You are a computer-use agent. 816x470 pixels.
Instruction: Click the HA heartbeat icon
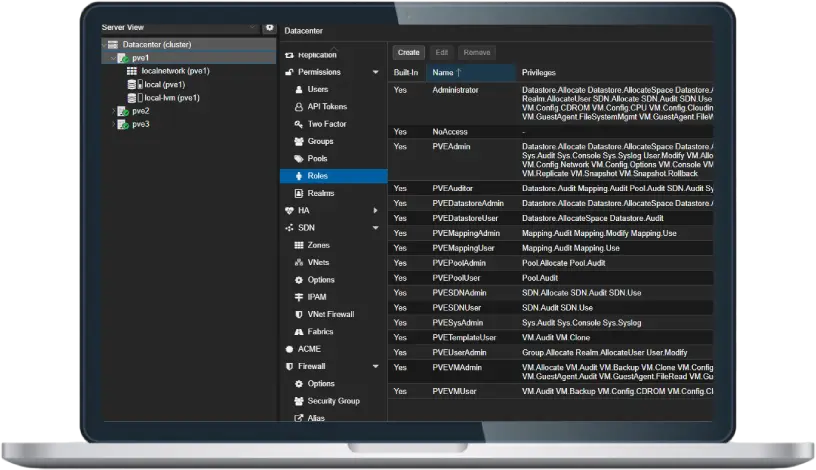pos(289,210)
